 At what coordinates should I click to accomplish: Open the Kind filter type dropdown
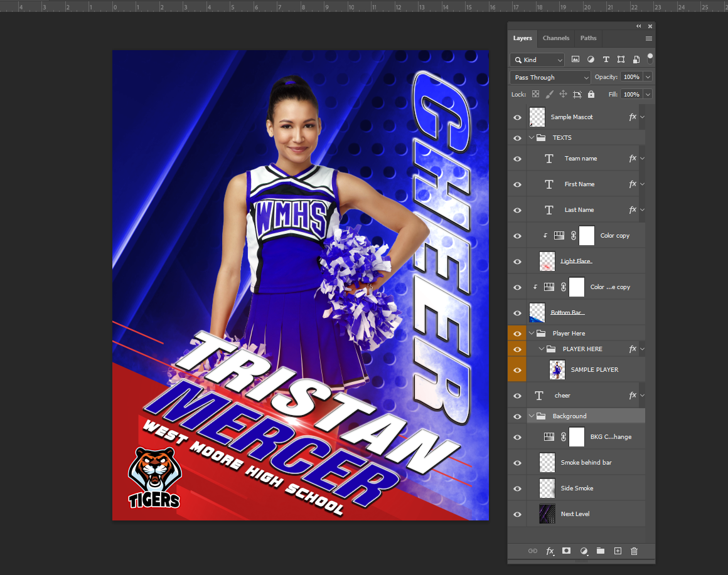pos(537,60)
